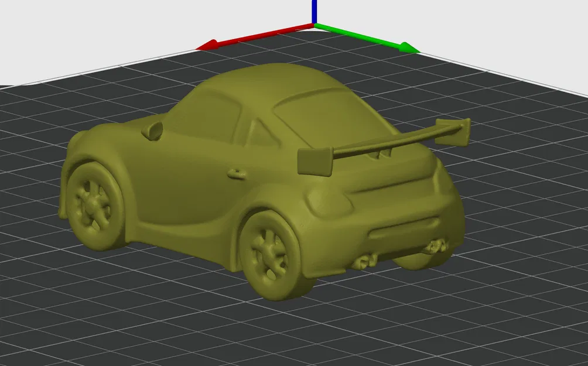The height and width of the screenshot is (366, 588).
Task: Click the red X axis arrow
Action: pyautogui.click(x=255, y=37)
